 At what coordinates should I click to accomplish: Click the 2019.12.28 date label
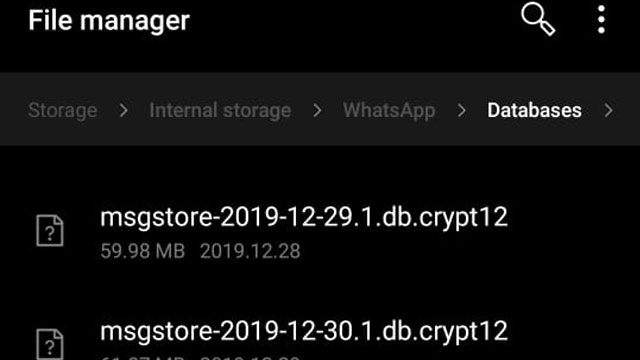(x=250, y=251)
